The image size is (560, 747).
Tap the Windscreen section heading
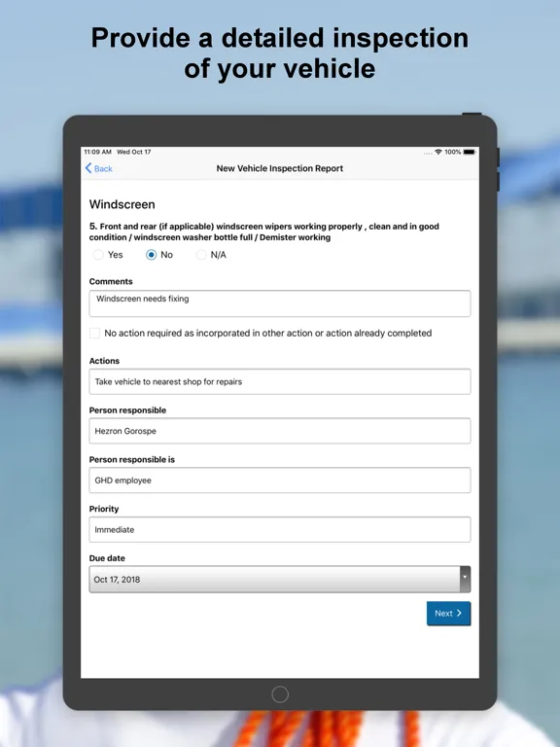122,204
